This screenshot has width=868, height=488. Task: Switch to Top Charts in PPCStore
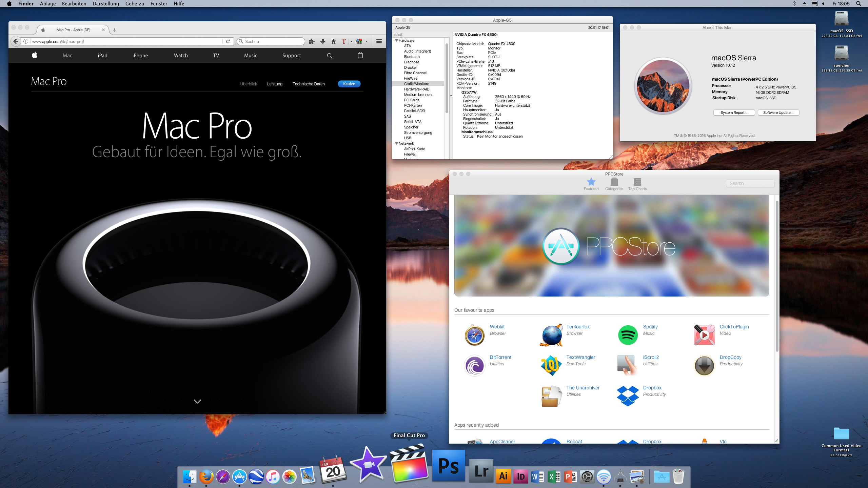[x=637, y=184]
